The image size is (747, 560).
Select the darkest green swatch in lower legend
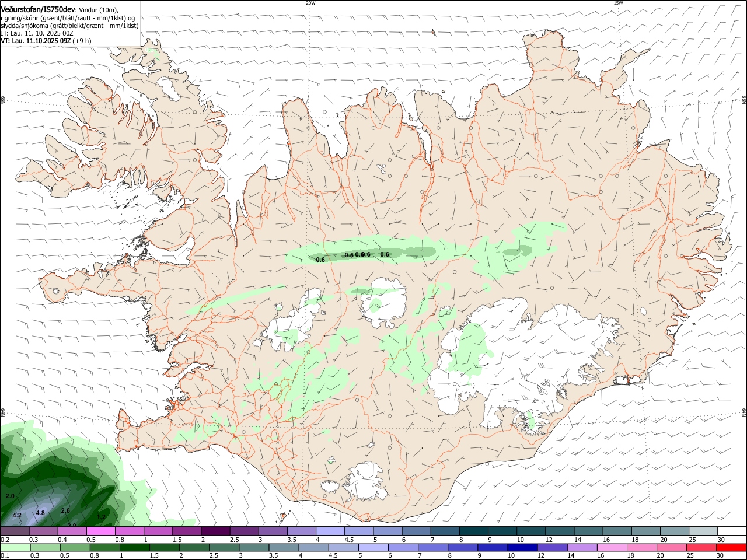pos(134,547)
